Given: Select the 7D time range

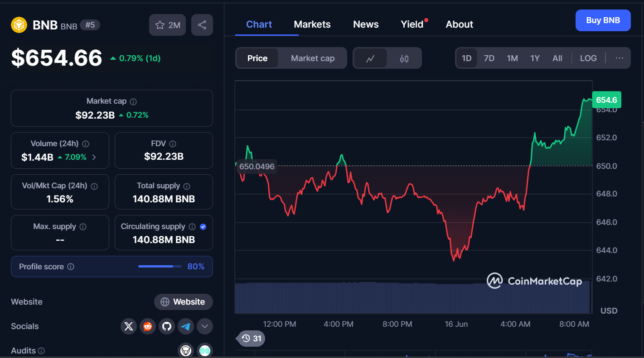Looking at the screenshot, I should tap(489, 58).
